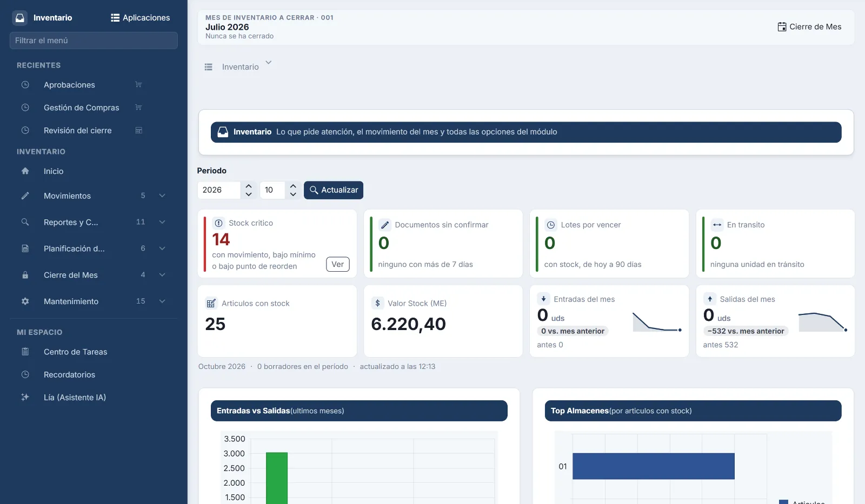Click the cart icon beside Gestión de Compras
This screenshot has width=865, height=504.
point(138,107)
